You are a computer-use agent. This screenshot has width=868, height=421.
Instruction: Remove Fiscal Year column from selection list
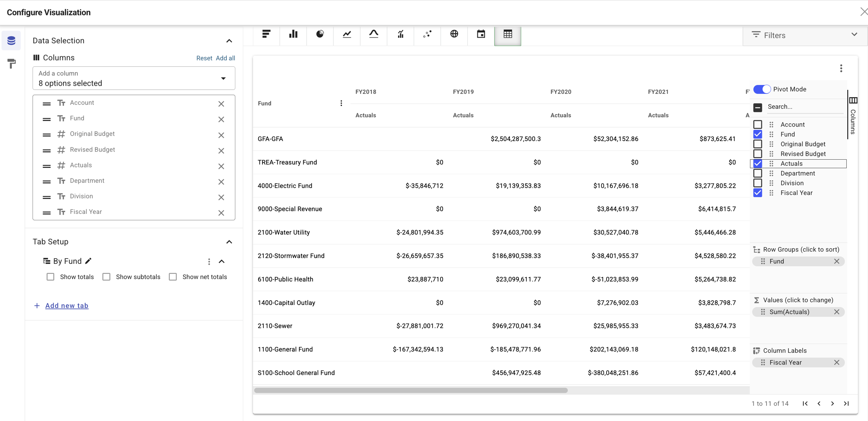[221, 213]
